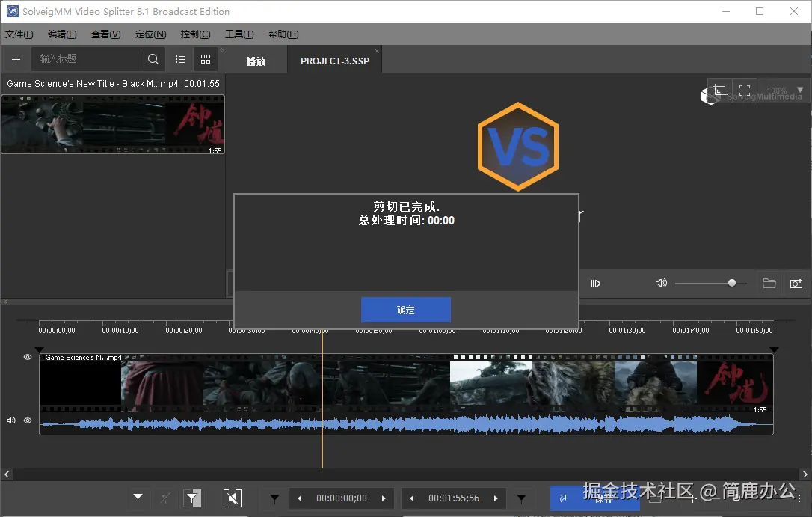Image resolution: width=812 pixels, height=517 pixels.
Task: Click the start fragment marker on the timeline
Action: coord(40,350)
